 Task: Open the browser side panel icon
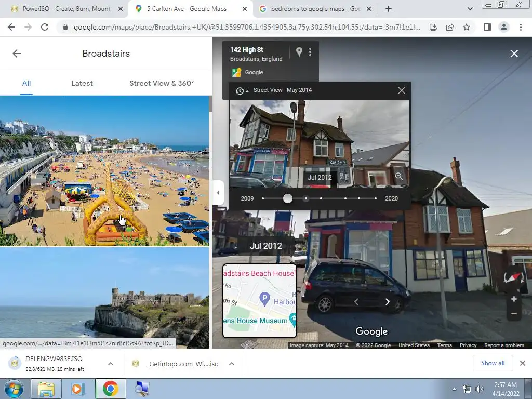[487, 27]
